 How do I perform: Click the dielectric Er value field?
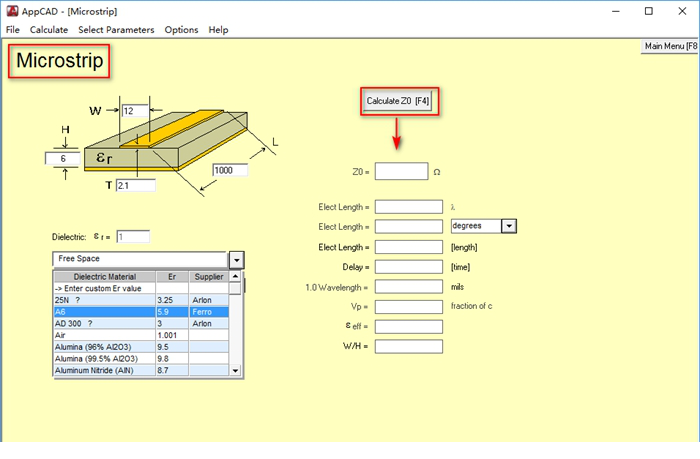pos(133,237)
